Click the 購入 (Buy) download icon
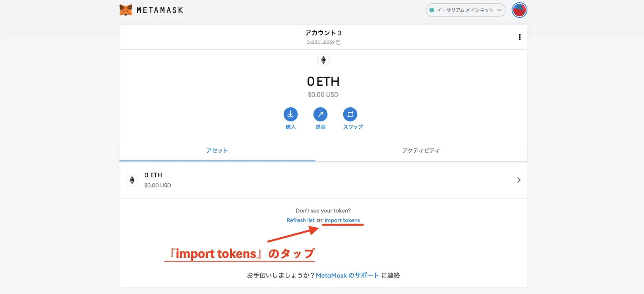 (291, 114)
